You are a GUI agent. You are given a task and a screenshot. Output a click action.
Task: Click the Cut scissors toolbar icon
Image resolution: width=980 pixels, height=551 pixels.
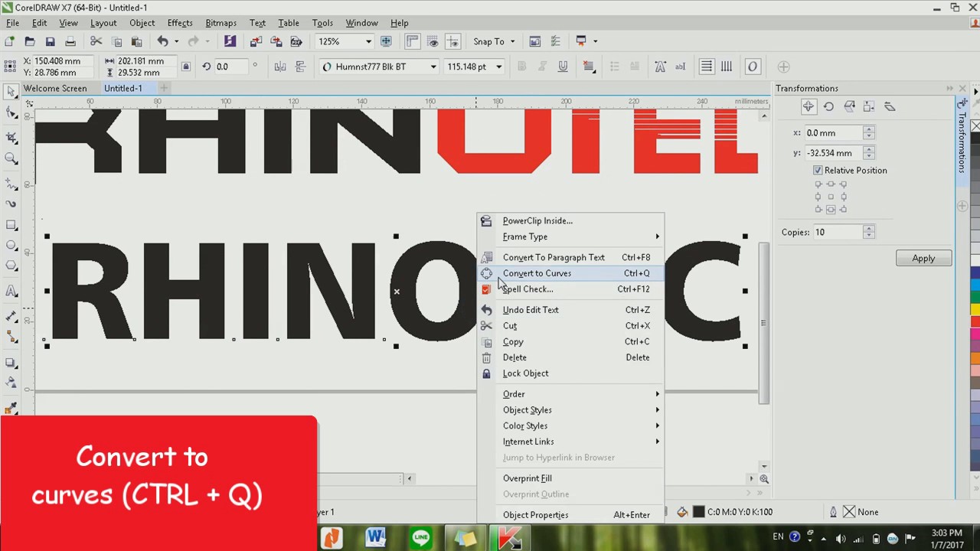click(x=96, y=41)
